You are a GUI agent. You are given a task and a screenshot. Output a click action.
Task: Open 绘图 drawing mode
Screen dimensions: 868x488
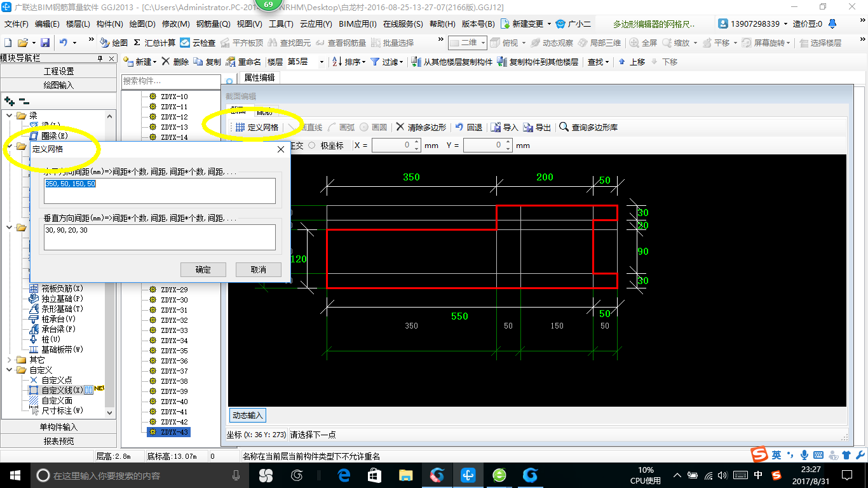point(114,43)
